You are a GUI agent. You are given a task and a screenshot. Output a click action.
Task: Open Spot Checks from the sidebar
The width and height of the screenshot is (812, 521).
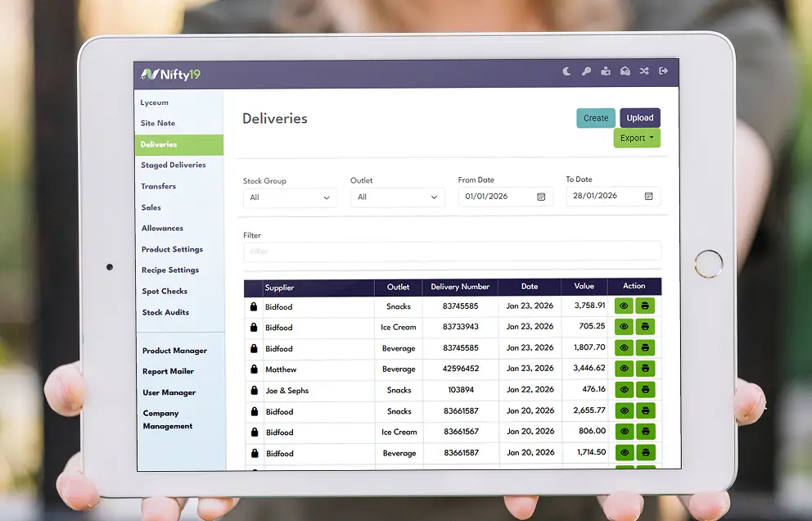click(x=165, y=292)
